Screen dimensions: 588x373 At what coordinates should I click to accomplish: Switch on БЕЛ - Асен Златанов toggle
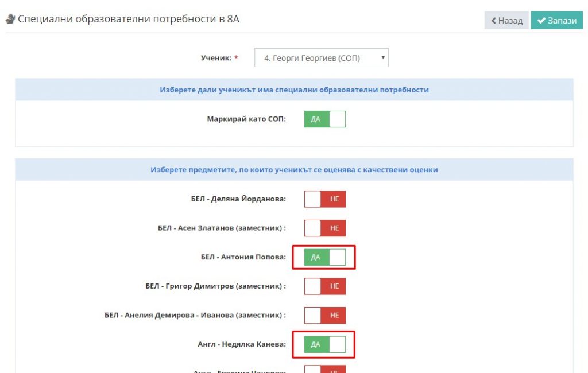[x=325, y=228]
